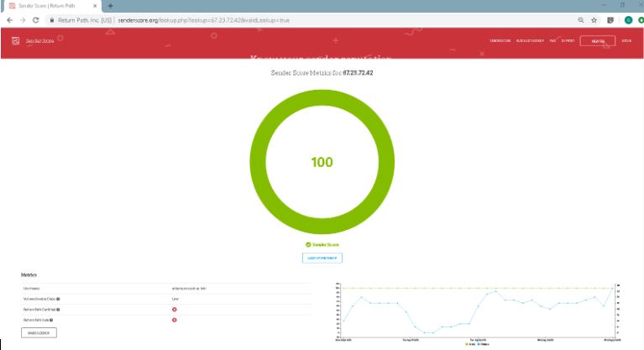The image size is (644, 350).
Task: Click the green Sender Score checkmark legend
Action: tap(322, 244)
